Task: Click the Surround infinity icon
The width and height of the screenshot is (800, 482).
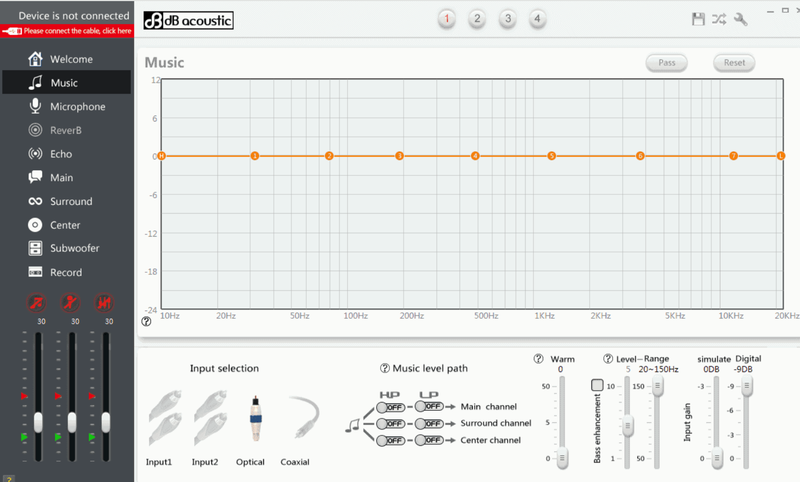Action: [35, 201]
